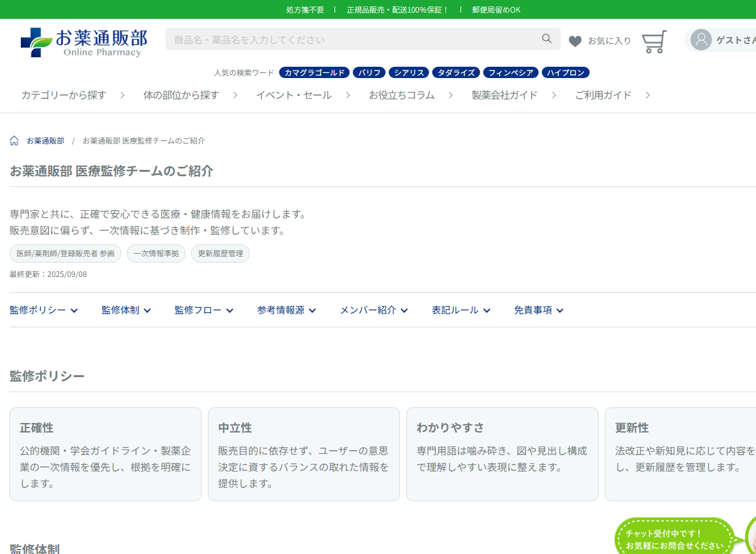756x554 pixels.
Task: Click the page title 医療監修チームのご紹介
Action: coord(144,171)
